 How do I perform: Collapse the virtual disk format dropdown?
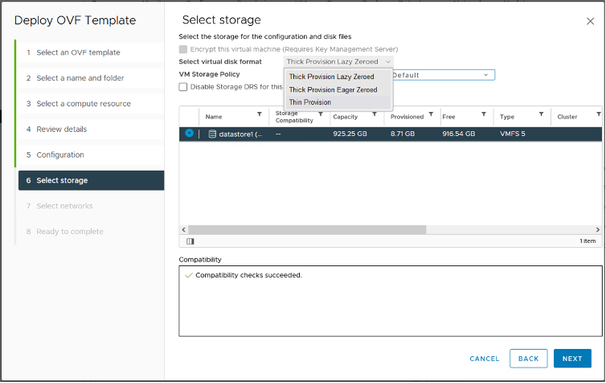pos(339,62)
